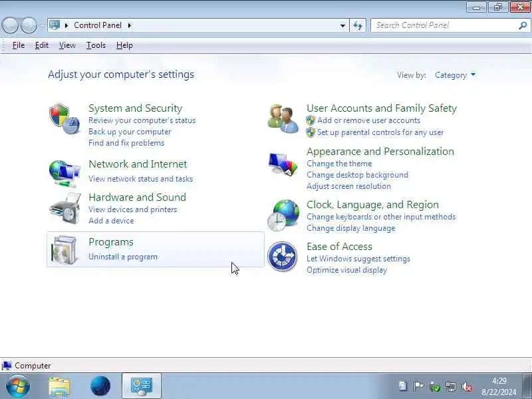
Task: Click the Back navigation arrow
Action: coord(10,25)
